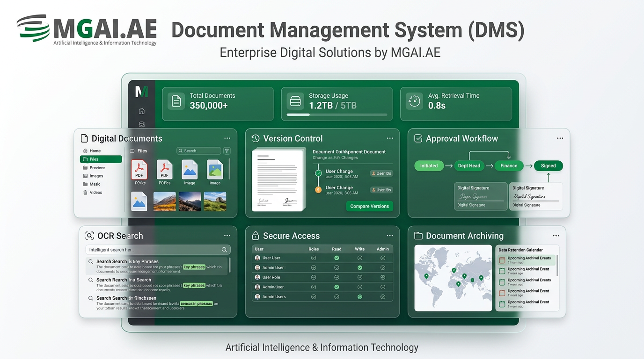Click the avatar of User Role
This screenshot has width=644, height=359.
click(257, 277)
